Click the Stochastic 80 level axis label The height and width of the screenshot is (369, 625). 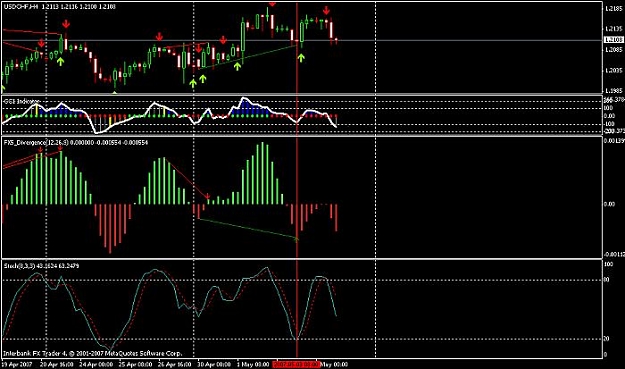(607, 280)
